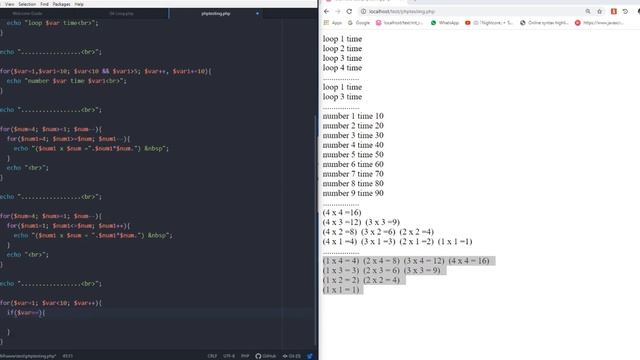Click the orange extension icon in Chrome toolbar
The width and height of the screenshot is (640, 360).
pyautogui.click(x=613, y=11)
